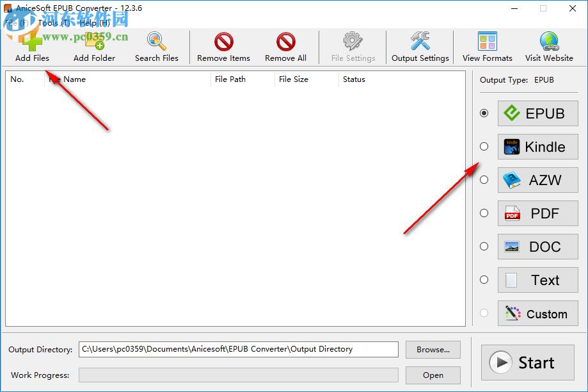
Task: Choose the DOC format button
Action: (537, 247)
